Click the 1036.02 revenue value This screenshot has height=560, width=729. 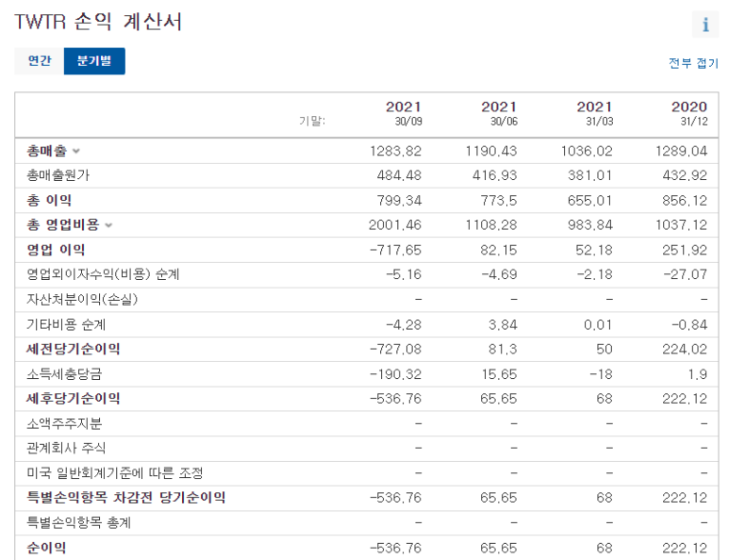point(587,152)
